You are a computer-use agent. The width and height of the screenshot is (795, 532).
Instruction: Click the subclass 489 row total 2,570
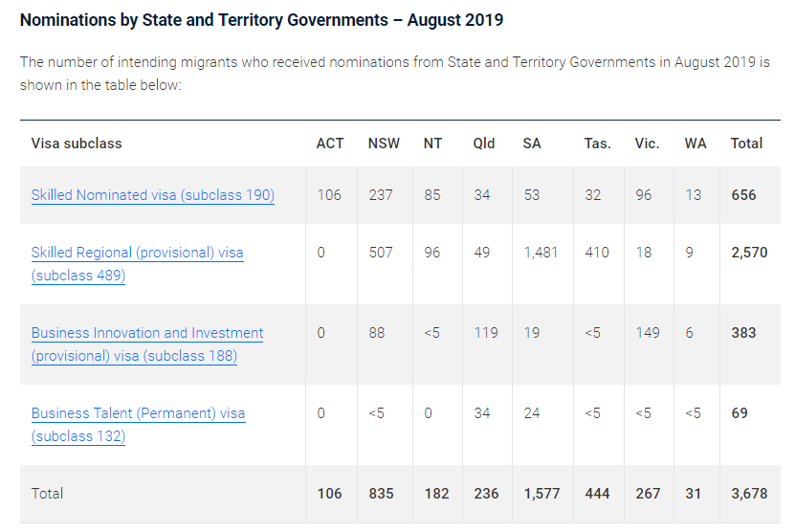click(x=749, y=253)
